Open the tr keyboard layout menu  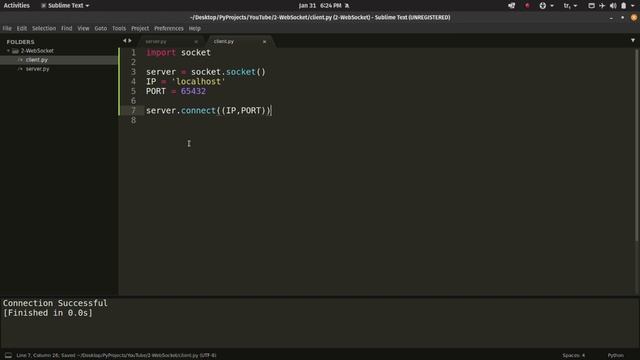click(x=570, y=6)
